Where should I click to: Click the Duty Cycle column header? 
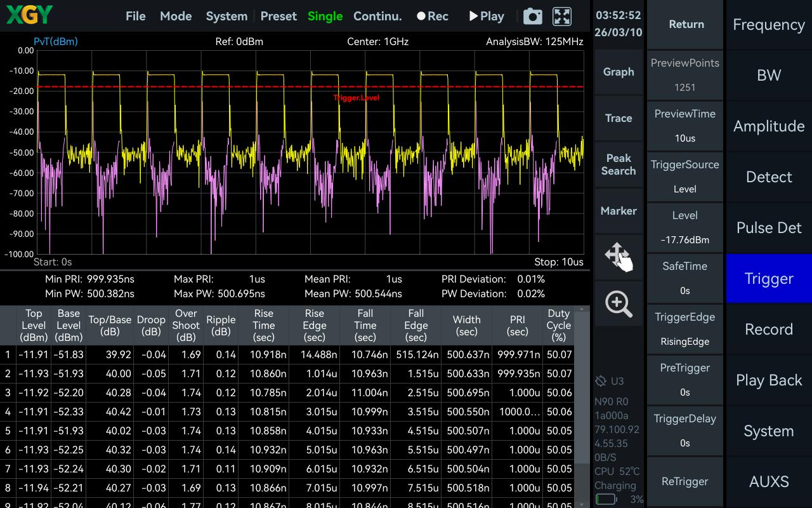coord(559,325)
